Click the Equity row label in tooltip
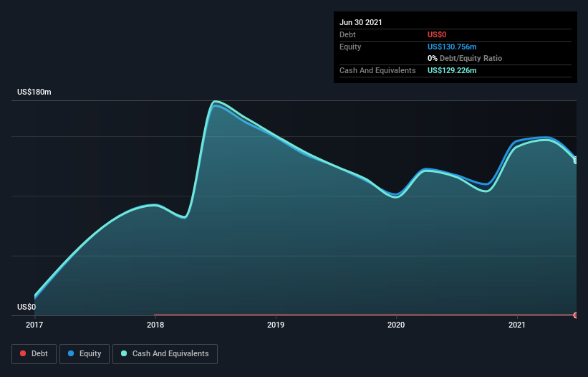Viewport: 588px width, 377px height. click(350, 47)
